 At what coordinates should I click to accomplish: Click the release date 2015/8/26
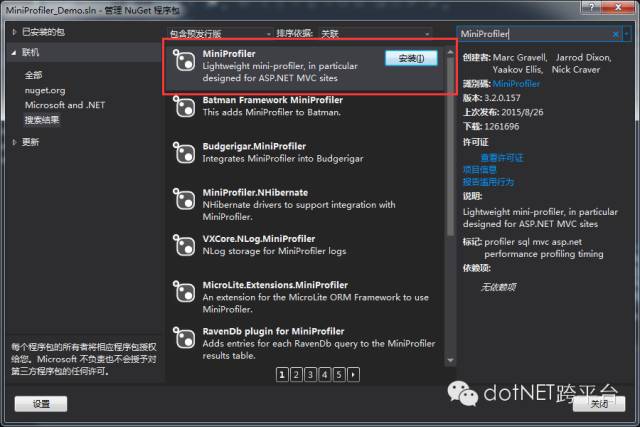pos(522,112)
